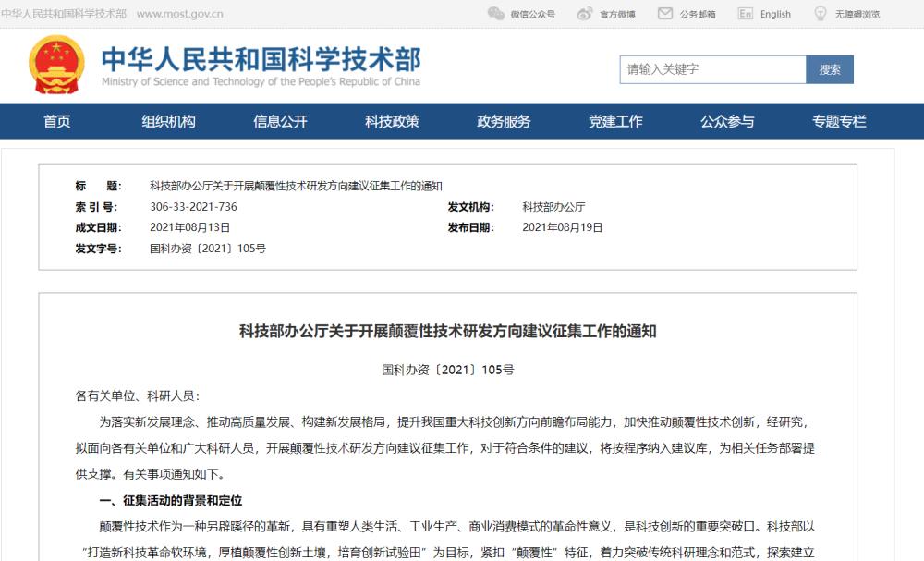The width and height of the screenshot is (924, 561).
Task: Open the 组织机构 dropdown
Action: click(x=167, y=121)
